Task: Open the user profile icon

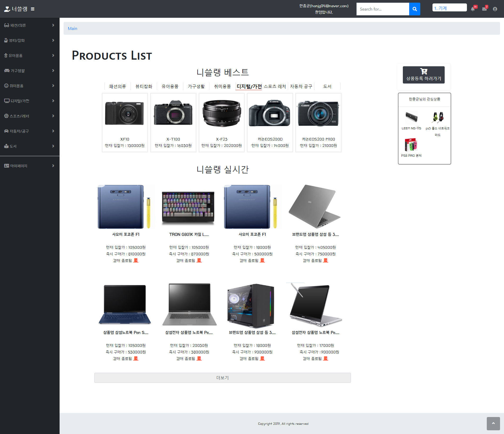Action: (x=495, y=9)
